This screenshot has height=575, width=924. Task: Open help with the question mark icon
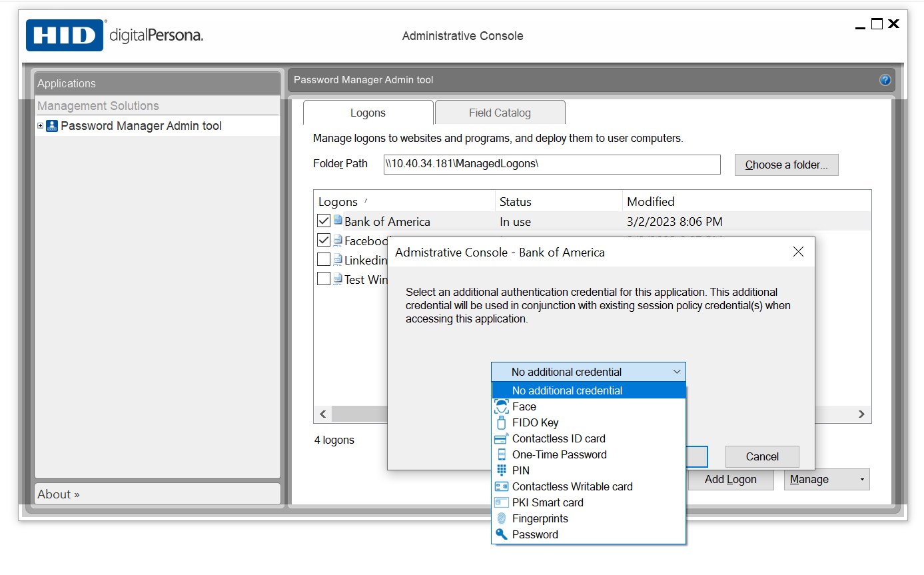(x=885, y=80)
